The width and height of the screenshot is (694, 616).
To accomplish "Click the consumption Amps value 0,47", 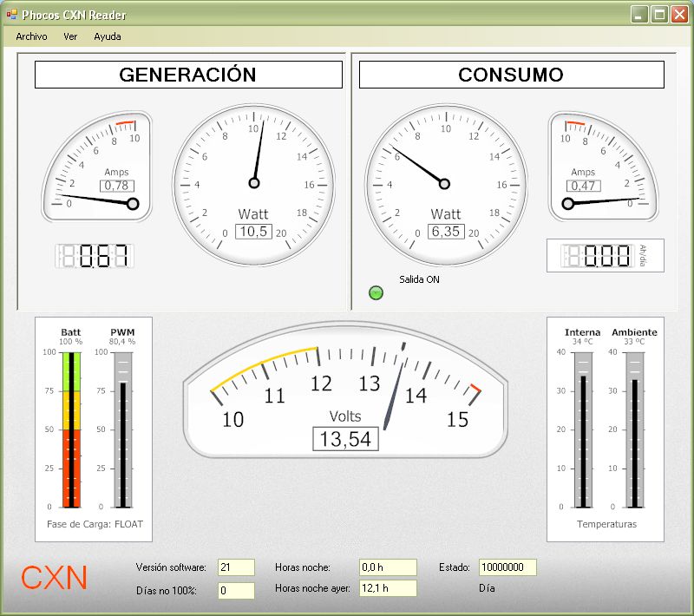I will pos(584,186).
